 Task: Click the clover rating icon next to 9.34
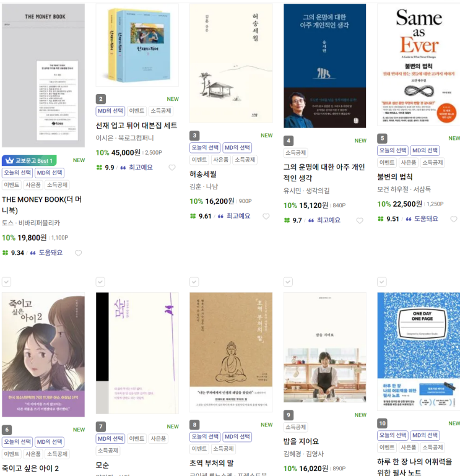[5, 253]
